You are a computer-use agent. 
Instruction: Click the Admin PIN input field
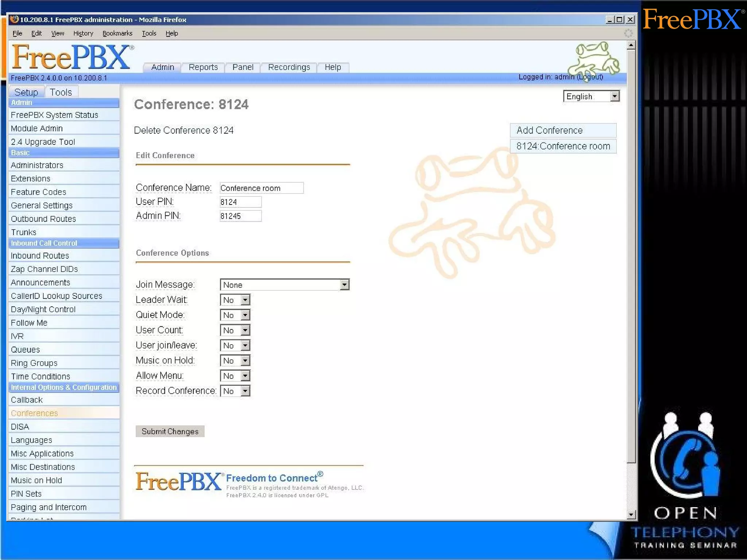[x=240, y=216]
